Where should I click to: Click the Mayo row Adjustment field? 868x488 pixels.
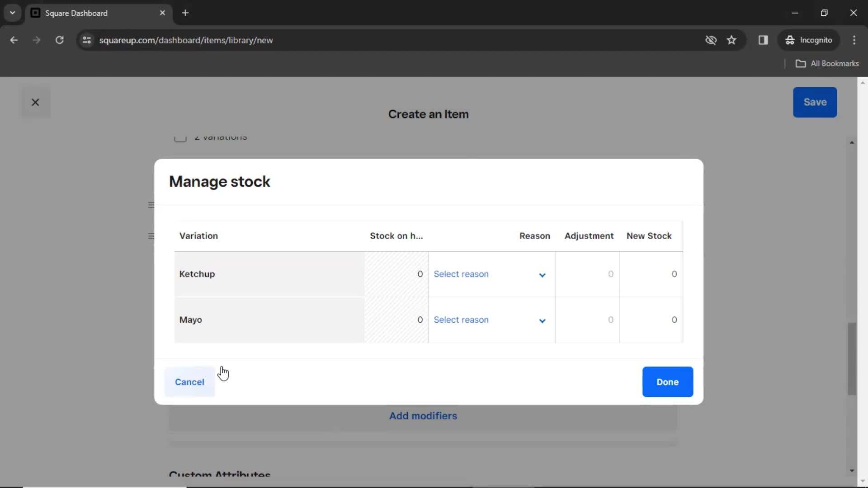[587, 320]
